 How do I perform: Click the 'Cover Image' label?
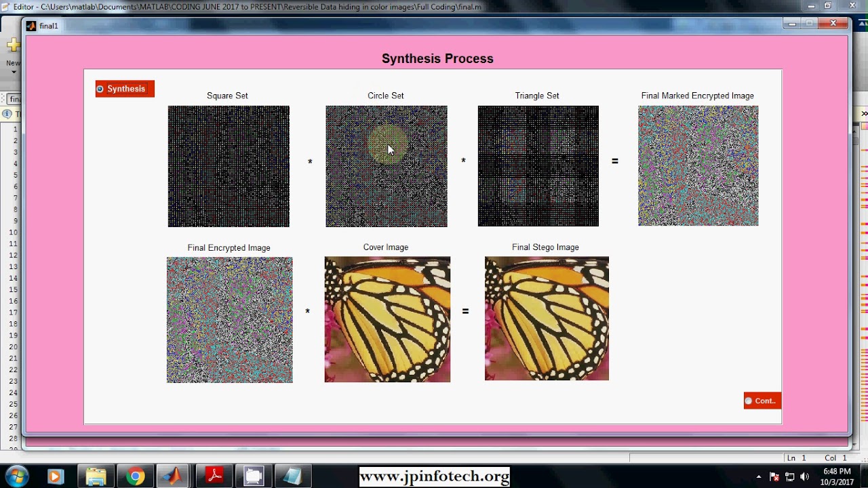pyautogui.click(x=386, y=247)
